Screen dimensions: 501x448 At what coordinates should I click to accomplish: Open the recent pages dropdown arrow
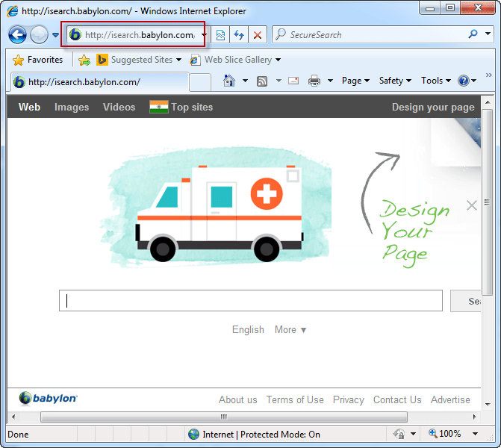pos(55,34)
